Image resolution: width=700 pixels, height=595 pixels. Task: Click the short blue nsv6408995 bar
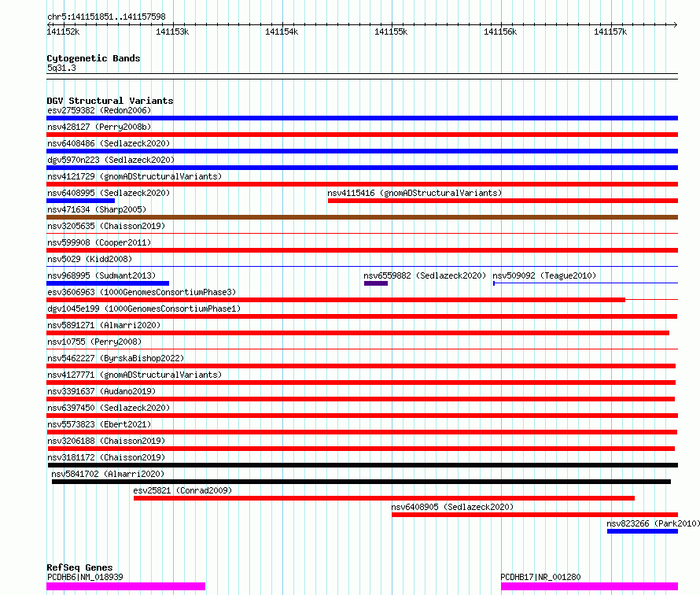[x=80, y=201]
